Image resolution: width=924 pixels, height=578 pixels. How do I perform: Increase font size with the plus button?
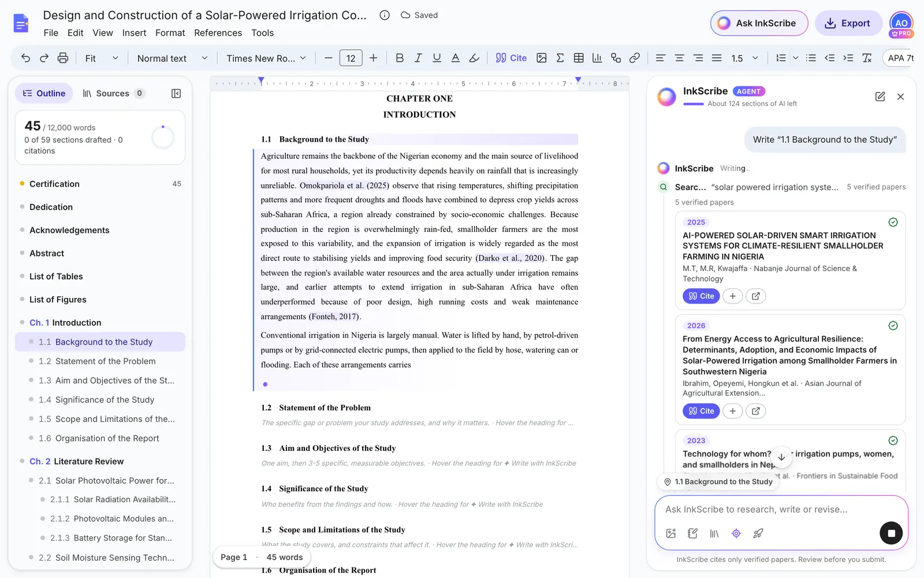(x=374, y=58)
